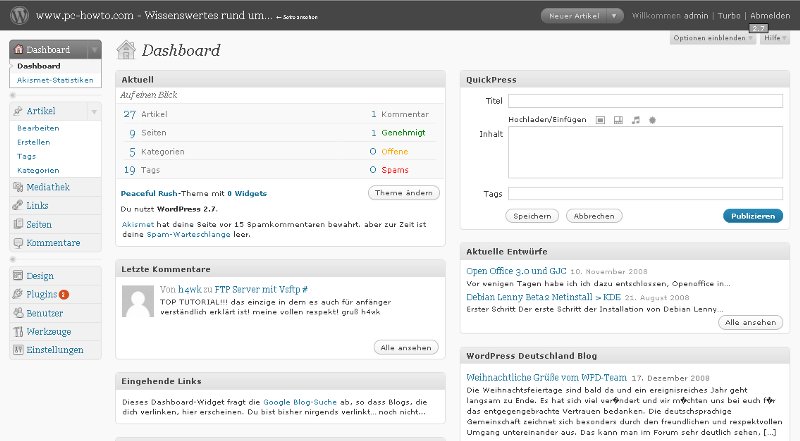Open Tags under Artikel menu
Viewport: 800px width, 441px height.
tap(27, 157)
